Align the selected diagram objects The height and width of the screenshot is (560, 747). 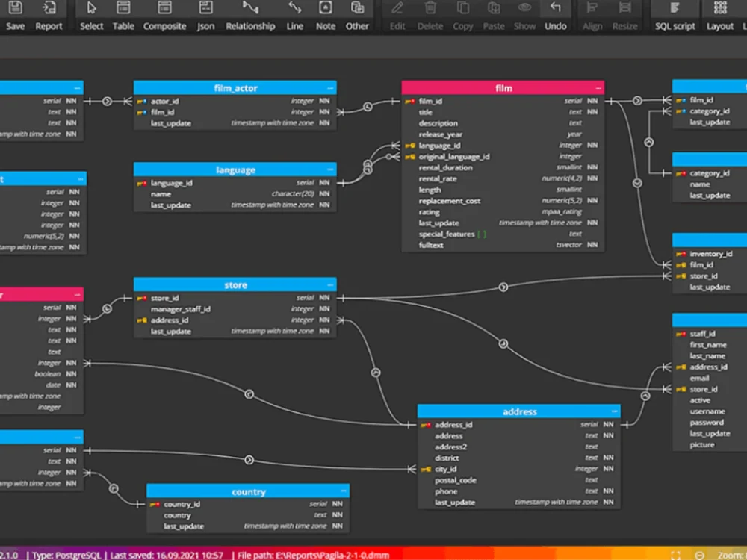coord(592,16)
